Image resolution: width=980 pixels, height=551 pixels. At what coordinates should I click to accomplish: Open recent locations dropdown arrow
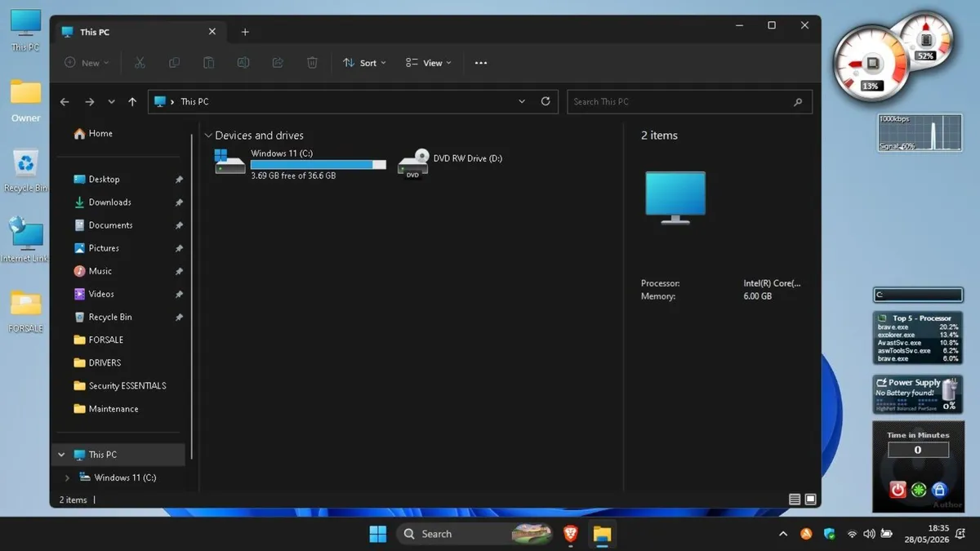[112, 102]
